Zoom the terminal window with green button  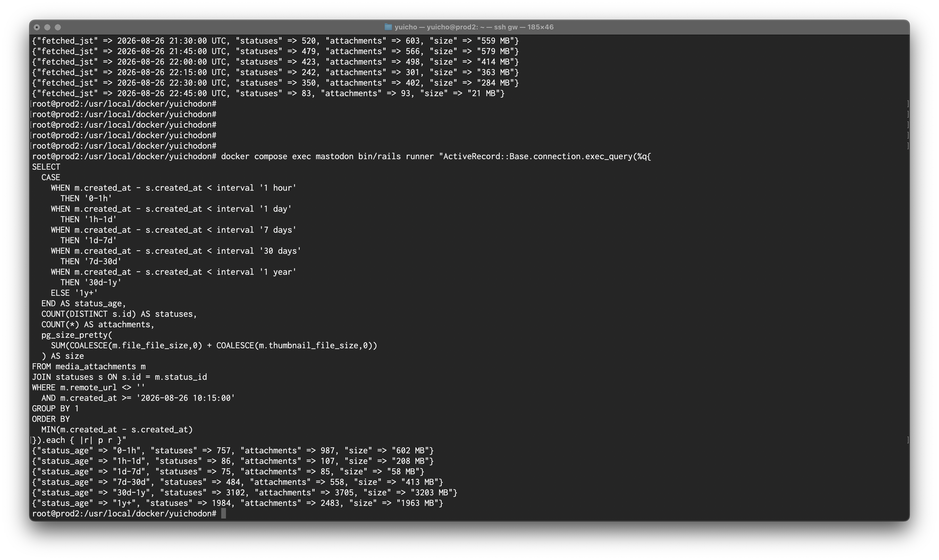[58, 27]
